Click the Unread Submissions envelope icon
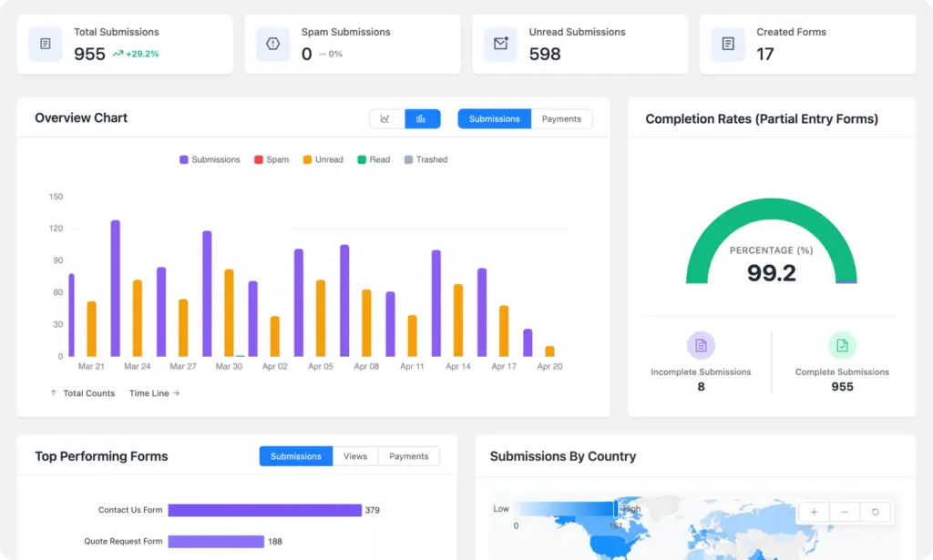 [x=500, y=44]
